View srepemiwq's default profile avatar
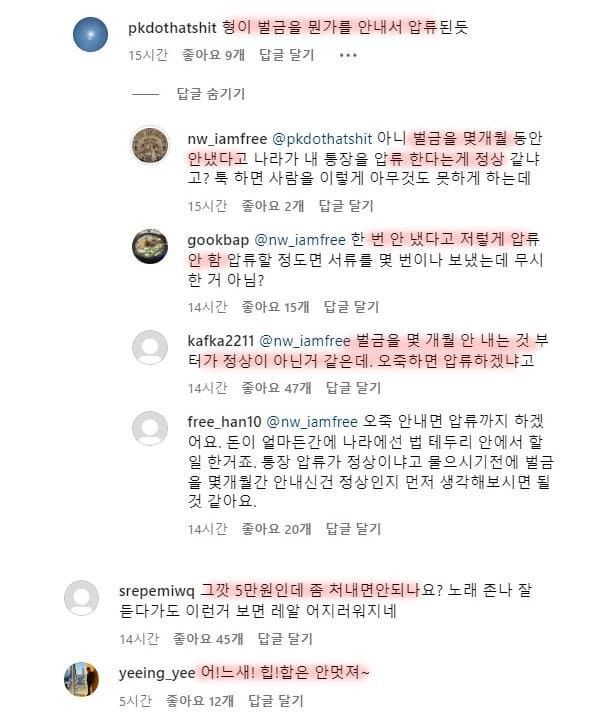 tap(81, 598)
